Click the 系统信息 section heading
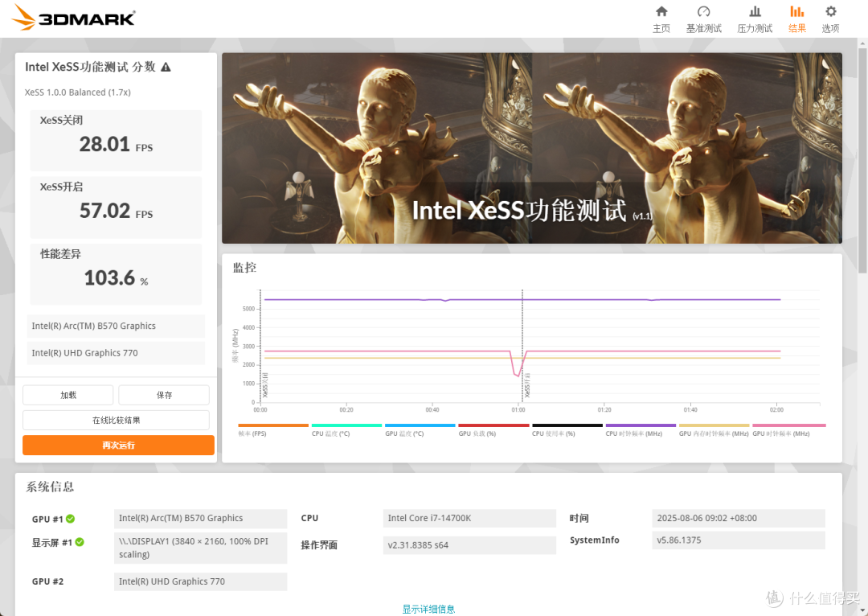This screenshot has width=868, height=616. pos(50,487)
